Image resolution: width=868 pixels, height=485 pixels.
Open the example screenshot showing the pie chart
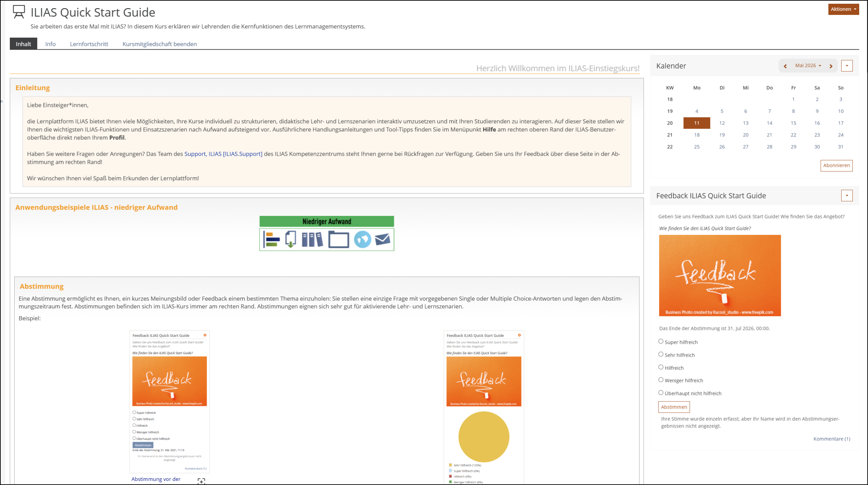(484, 407)
